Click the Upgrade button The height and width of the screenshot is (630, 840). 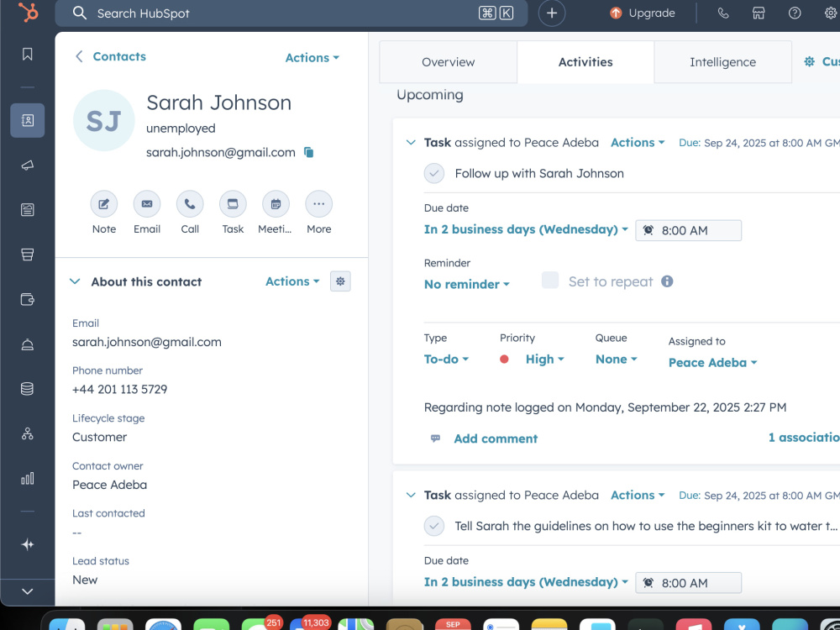(x=643, y=13)
